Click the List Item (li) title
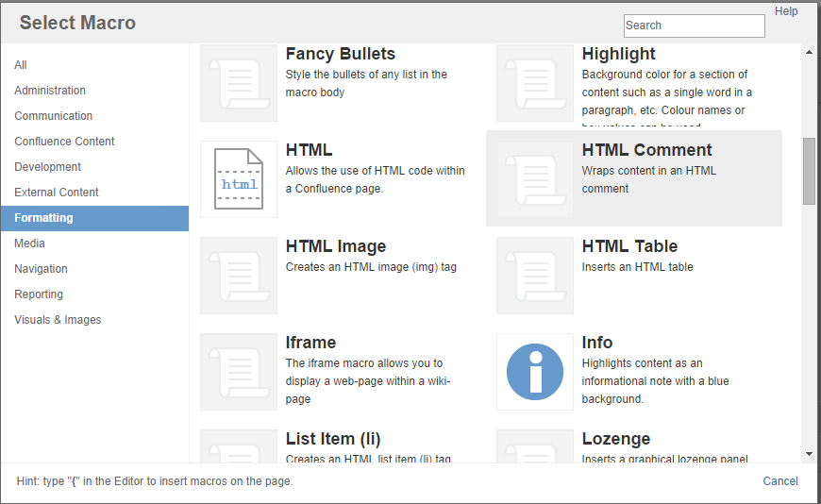821x504 pixels. 333,439
